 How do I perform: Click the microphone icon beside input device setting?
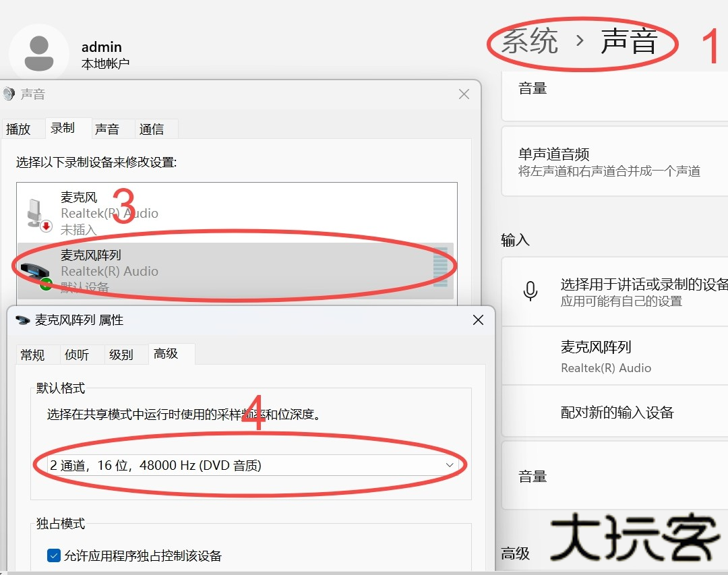(x=530, y=291)
